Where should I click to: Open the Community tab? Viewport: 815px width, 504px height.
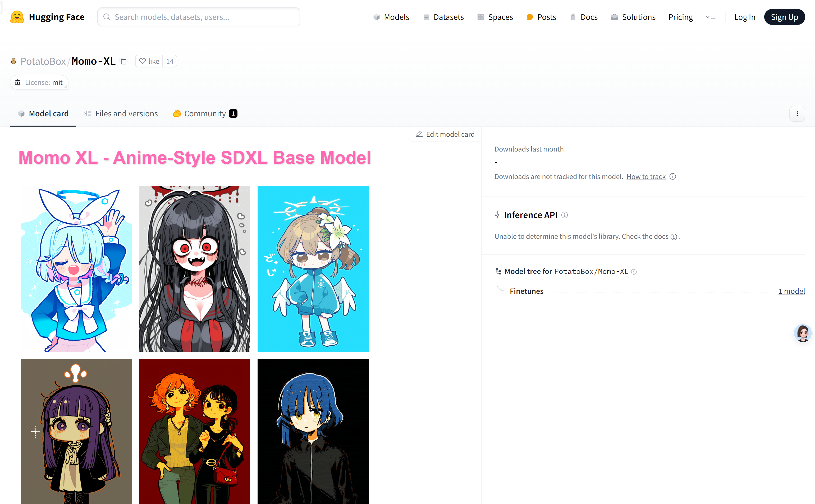coord(205,114)
